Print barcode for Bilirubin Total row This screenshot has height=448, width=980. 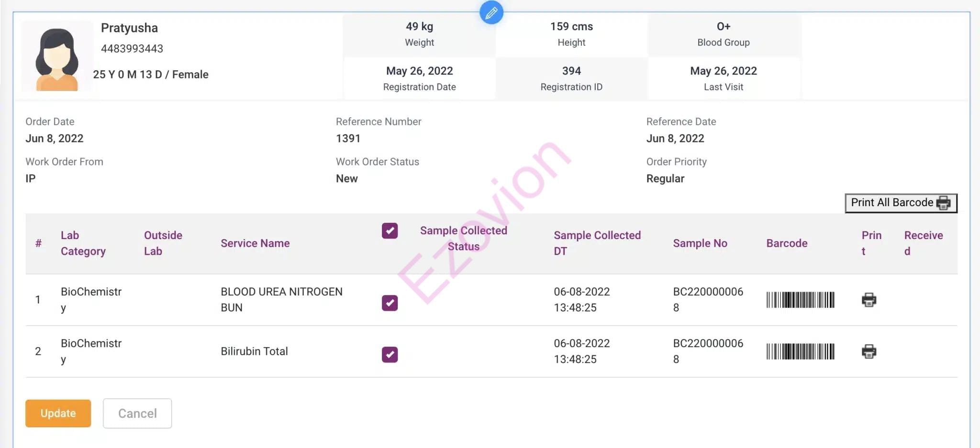869,351
